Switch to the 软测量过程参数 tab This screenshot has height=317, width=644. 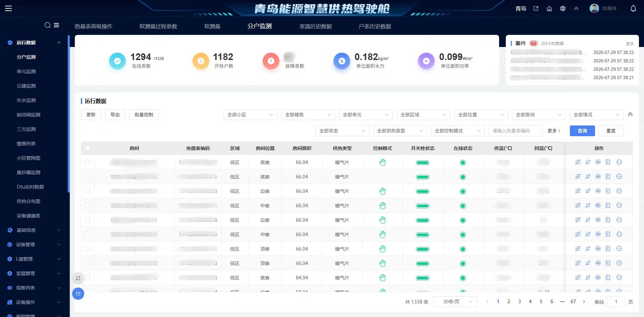[x=158, y=26]
